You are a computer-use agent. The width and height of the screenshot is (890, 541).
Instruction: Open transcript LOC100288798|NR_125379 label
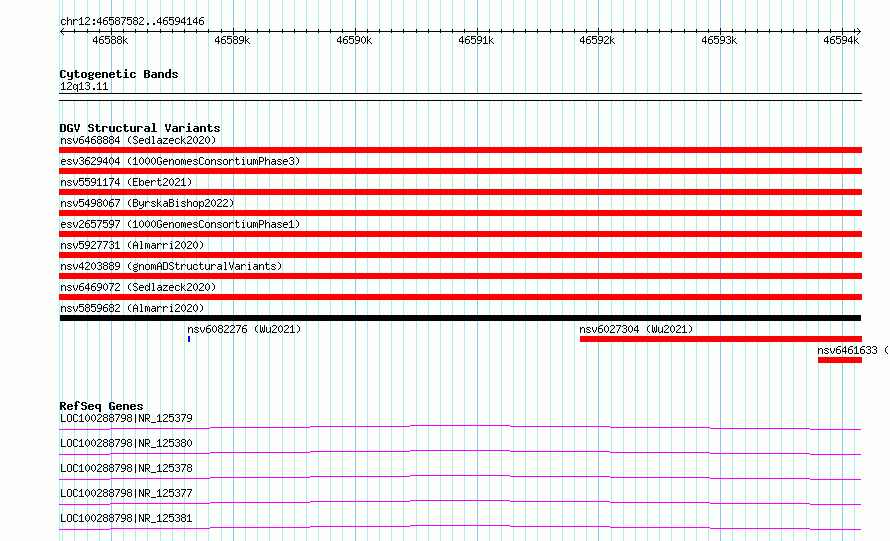126,418
